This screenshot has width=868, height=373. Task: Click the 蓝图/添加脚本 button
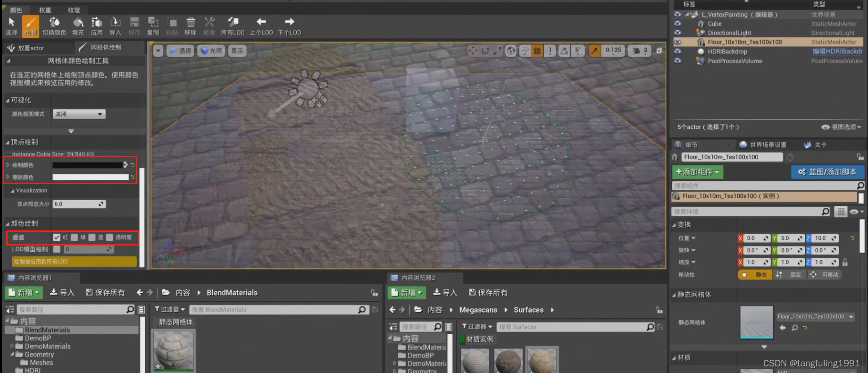click(827, 172)
